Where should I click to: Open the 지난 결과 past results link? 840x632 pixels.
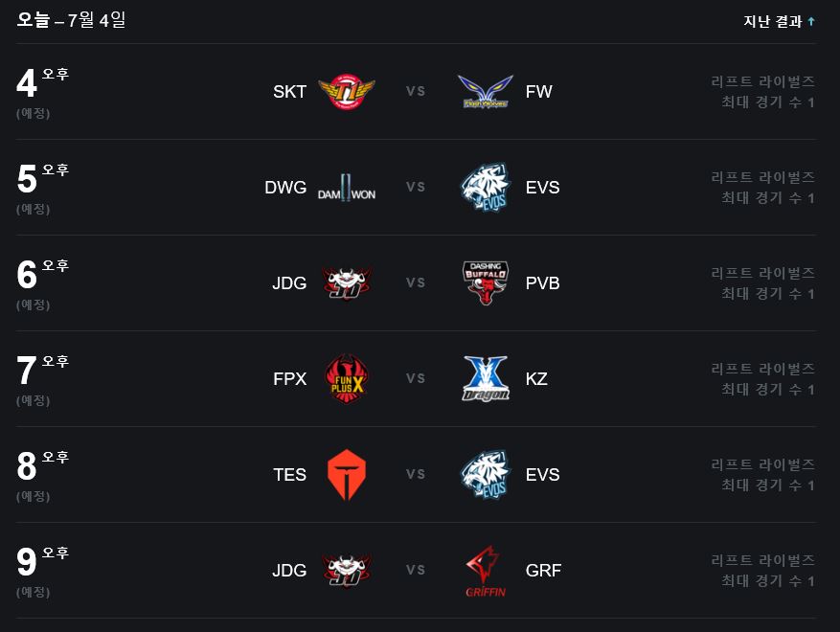coord(773,21)
